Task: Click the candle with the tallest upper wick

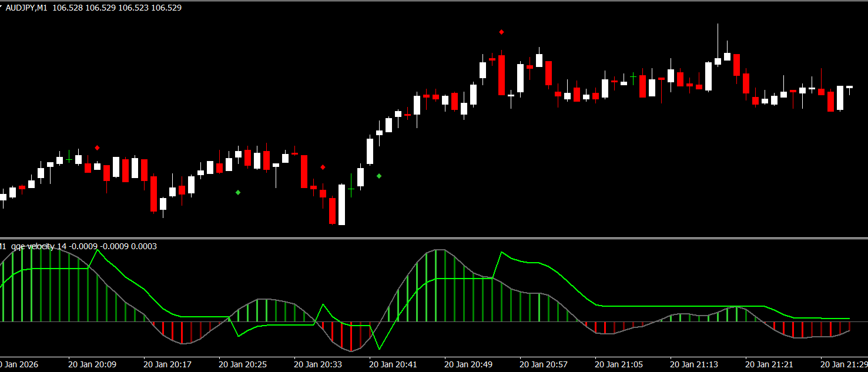Action: [718, 44]
